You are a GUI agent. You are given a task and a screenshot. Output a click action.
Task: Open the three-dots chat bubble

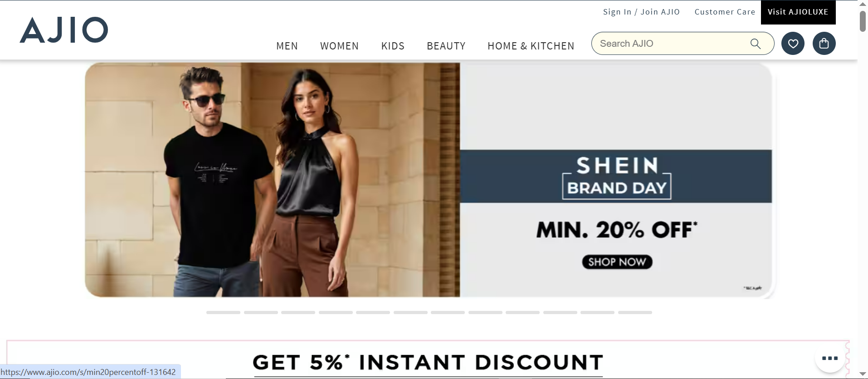click(x=830, y=358)
